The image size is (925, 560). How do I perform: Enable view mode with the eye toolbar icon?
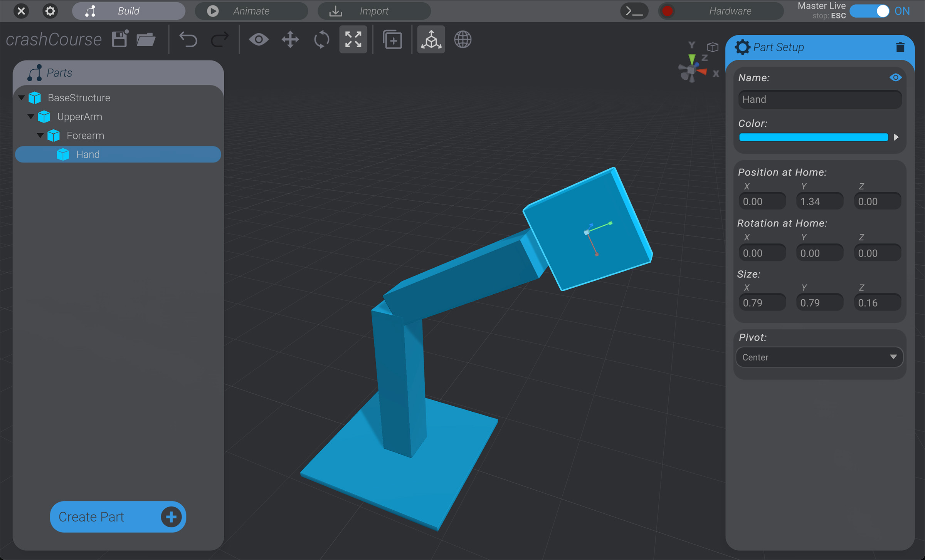coord(259,39)
